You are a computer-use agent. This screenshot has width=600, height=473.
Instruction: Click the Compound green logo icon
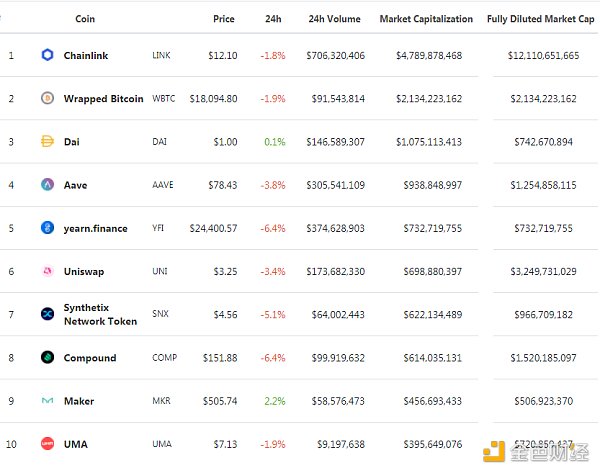47,357
